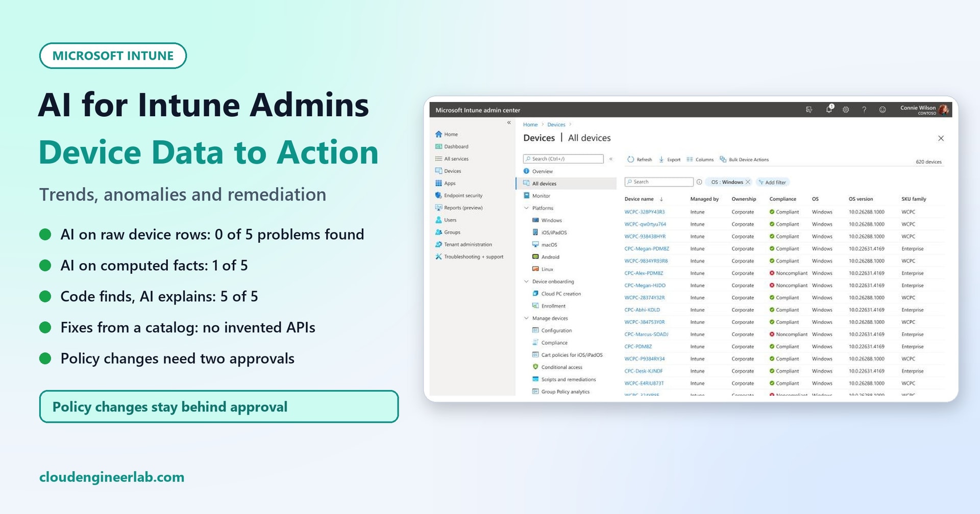Open Troubleshooting + support
Image resolution: width=980 pixels, height=514 pixels.
[469, 256]
